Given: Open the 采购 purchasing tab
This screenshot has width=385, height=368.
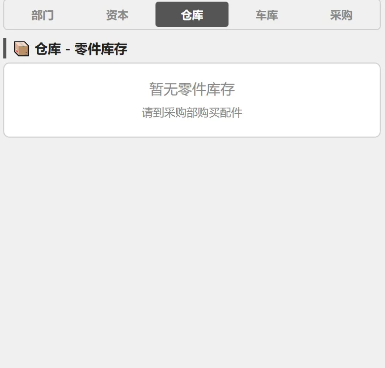Looking at the screenshot, I should 341,15.
